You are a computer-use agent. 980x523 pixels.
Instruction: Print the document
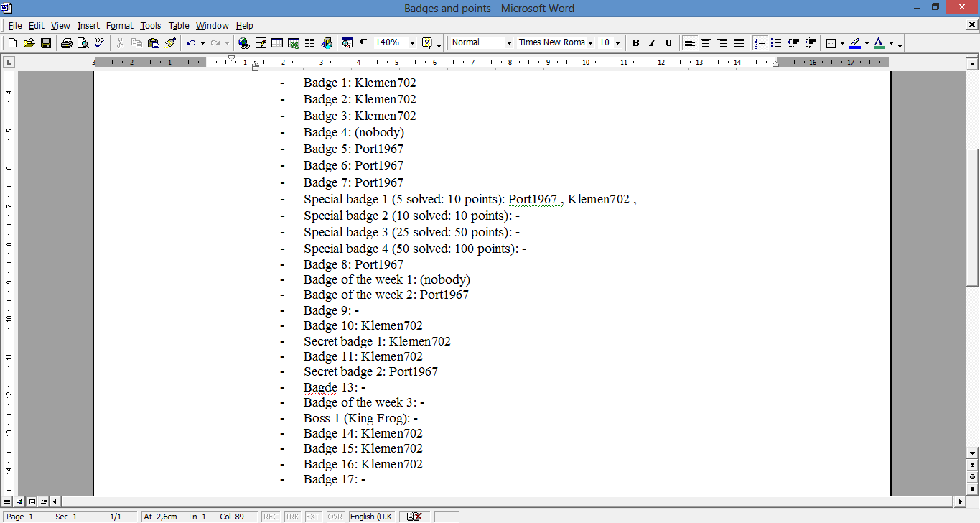click(67, 43)
